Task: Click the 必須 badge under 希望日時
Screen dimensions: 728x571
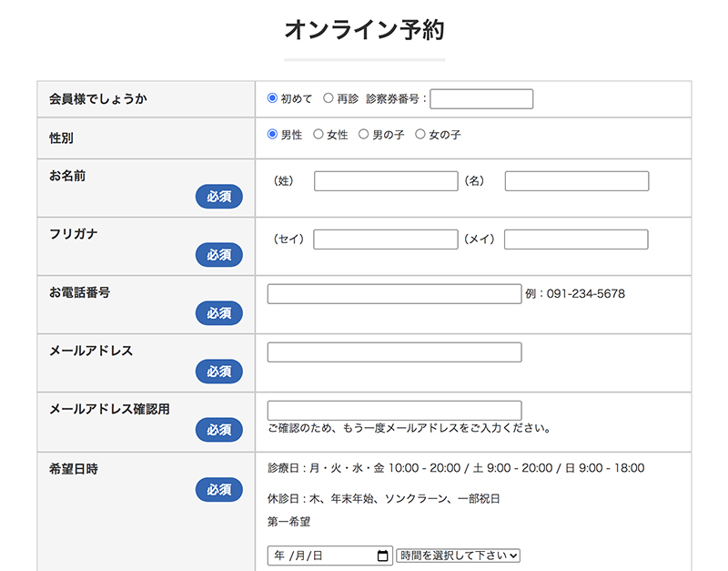Action: 219,489
